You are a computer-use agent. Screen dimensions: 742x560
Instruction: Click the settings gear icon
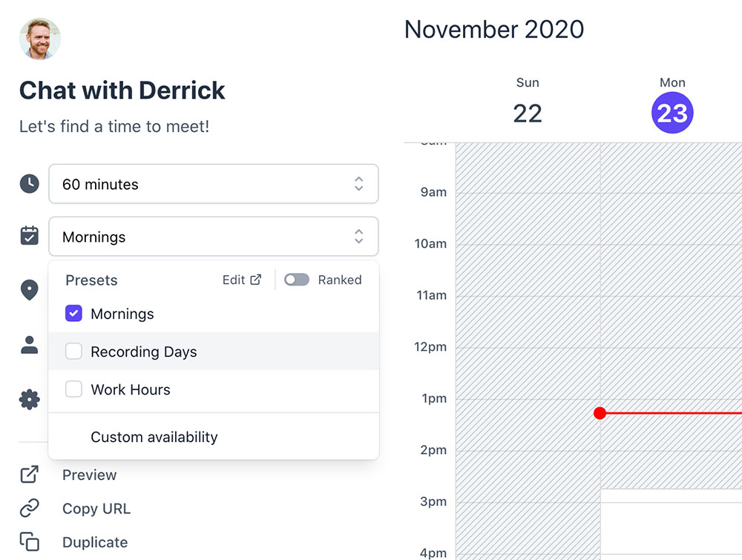pos(29,401)
